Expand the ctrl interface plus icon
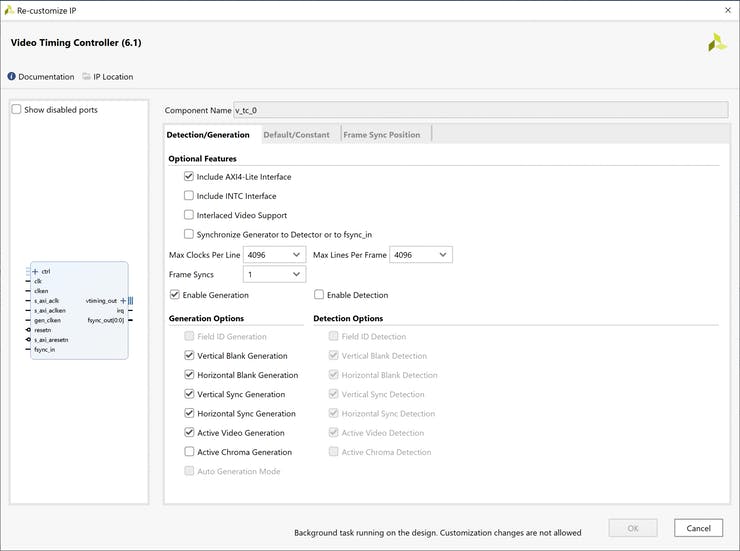This screenshot has height=551, width=740. [35, 271]
